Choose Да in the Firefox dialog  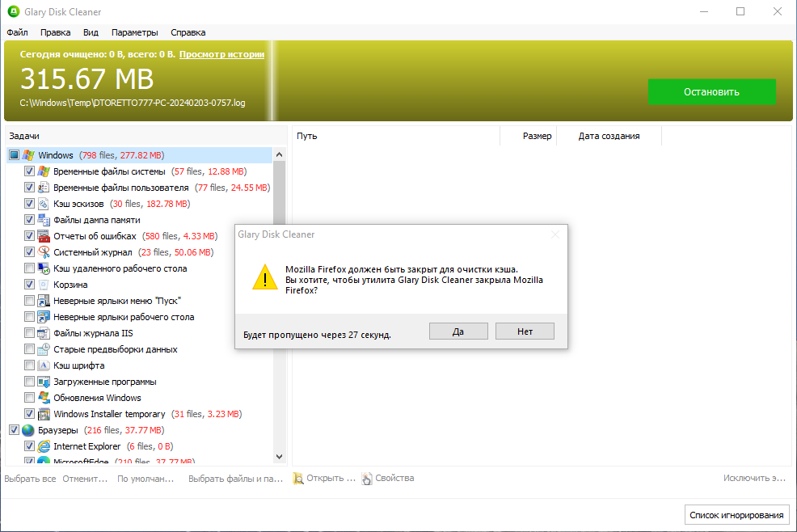pyautogui.click(x=458, y=331)
